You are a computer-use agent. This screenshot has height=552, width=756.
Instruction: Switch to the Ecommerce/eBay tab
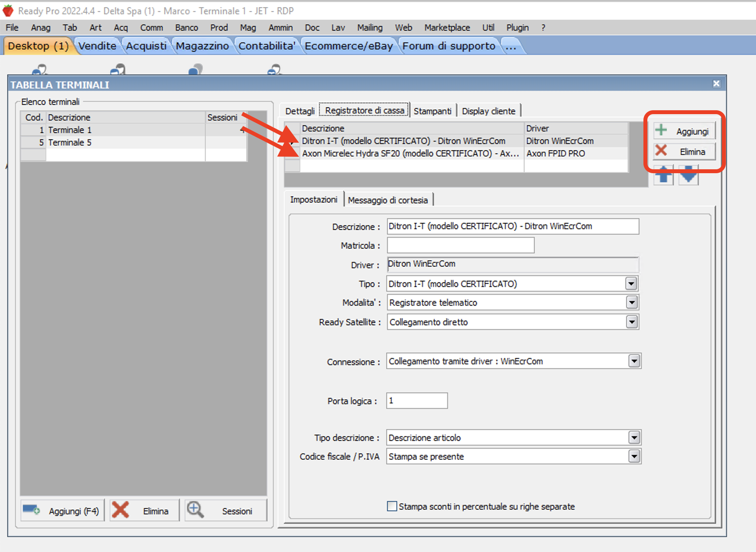coord(349,46)
